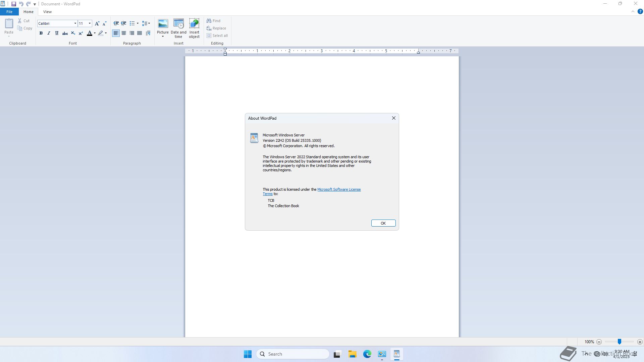644x362 pixels.
Task: Click the zoom out minus button
Action: [x=599, y=342]
